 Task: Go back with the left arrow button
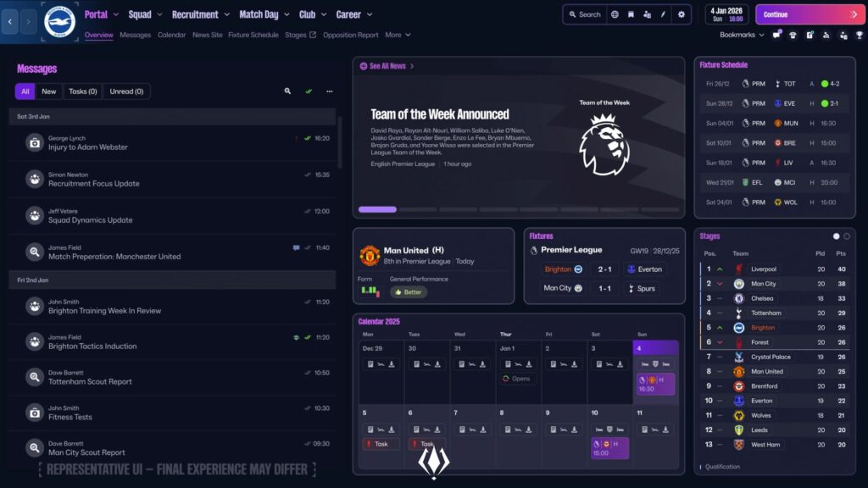pyautogui.click(x=10, y=21)
